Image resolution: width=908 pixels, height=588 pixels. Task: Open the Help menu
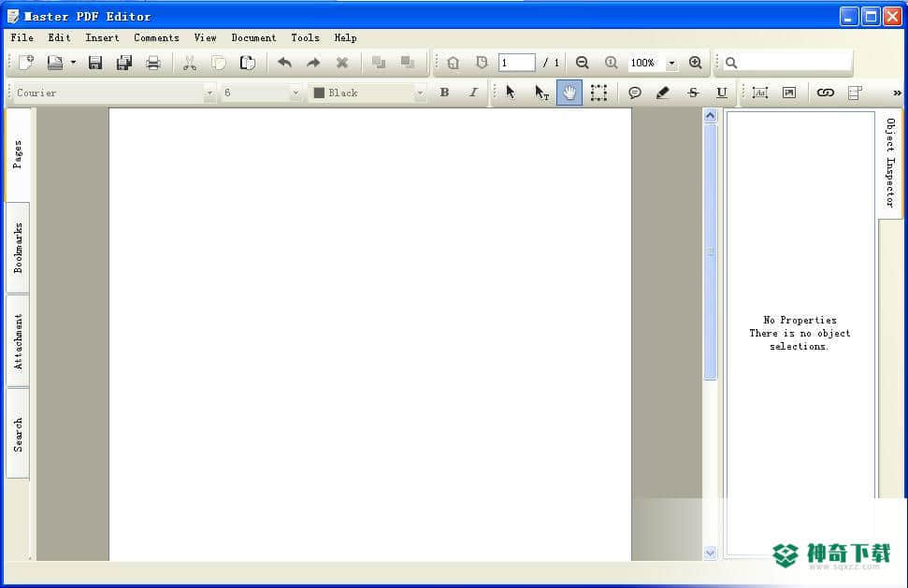345,37
